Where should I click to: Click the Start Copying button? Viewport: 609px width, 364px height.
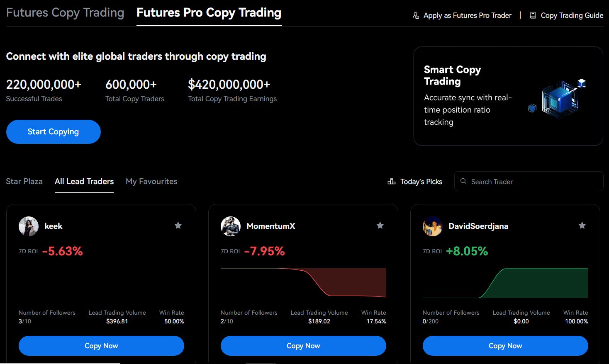click(53, 131)
